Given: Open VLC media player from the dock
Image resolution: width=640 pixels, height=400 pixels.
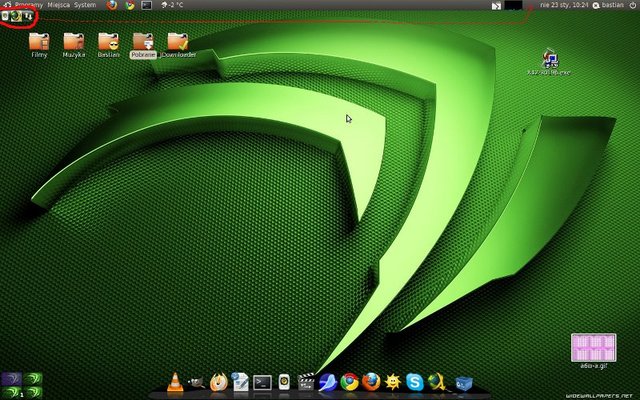Looking at the screenshot, I should pos(175,382).
